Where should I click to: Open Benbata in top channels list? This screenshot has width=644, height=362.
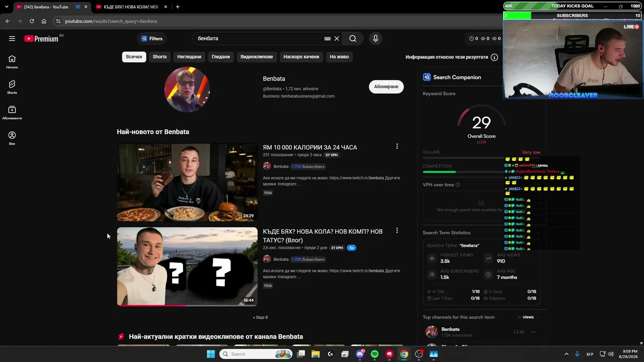450,329
